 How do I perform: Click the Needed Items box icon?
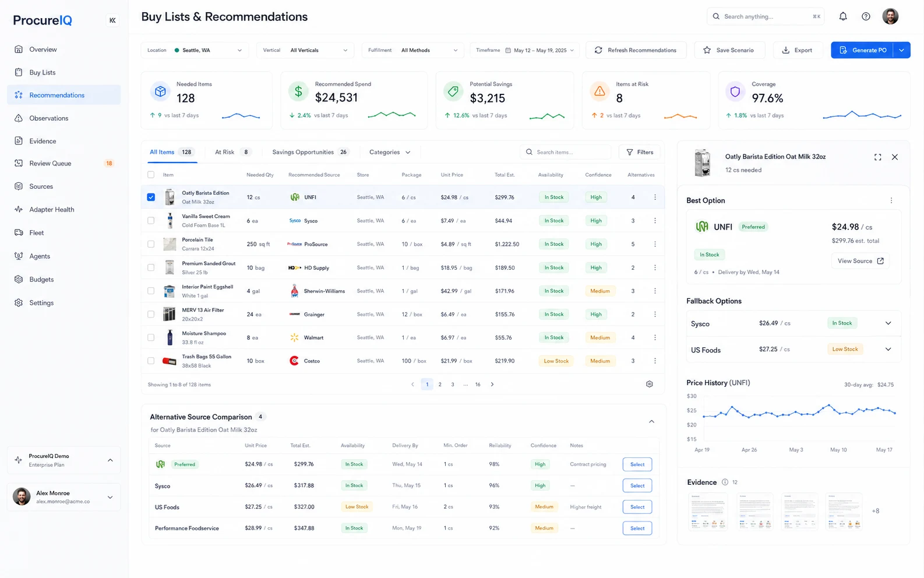click(x=160, y=91)
